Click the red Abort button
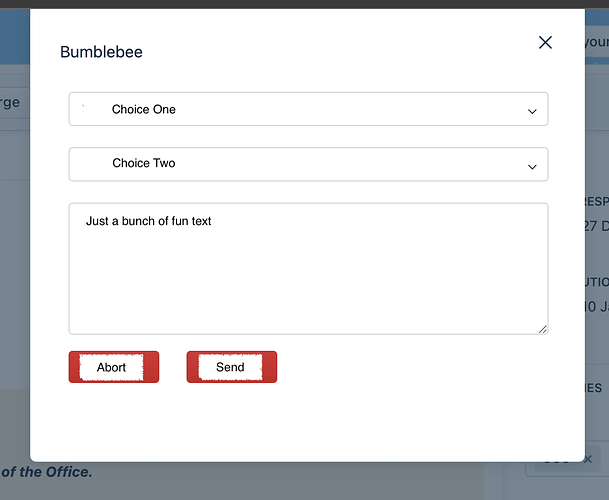The image size is (609, 500). pyautogui.click(x=114, y=367)
